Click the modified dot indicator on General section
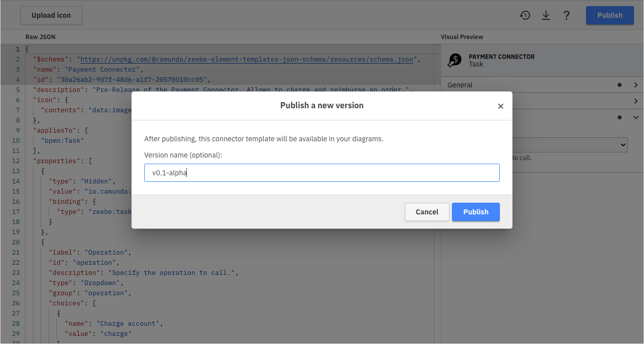The height and width of the screenshot is (344, 644). pyautogui.click(x=619, y=85)
